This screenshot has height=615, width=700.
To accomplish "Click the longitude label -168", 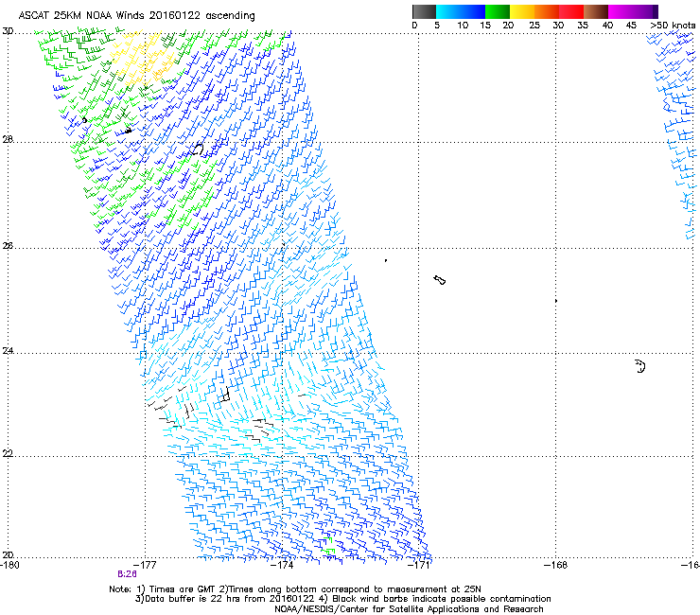I will (x=555, y=565).
